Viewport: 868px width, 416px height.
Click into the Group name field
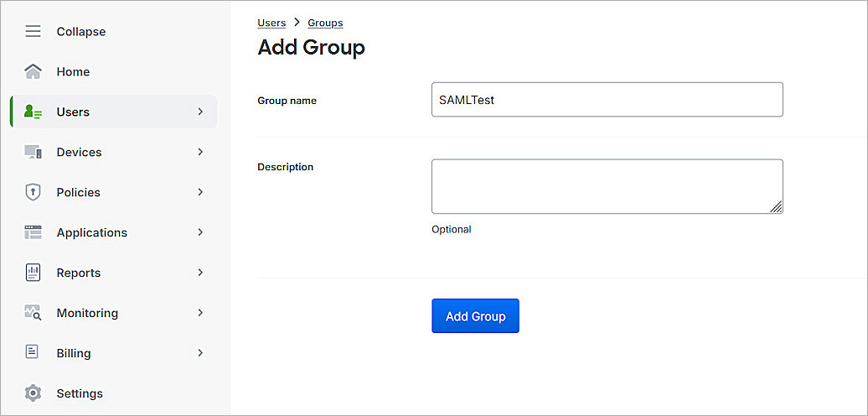[x=607, y=100]
